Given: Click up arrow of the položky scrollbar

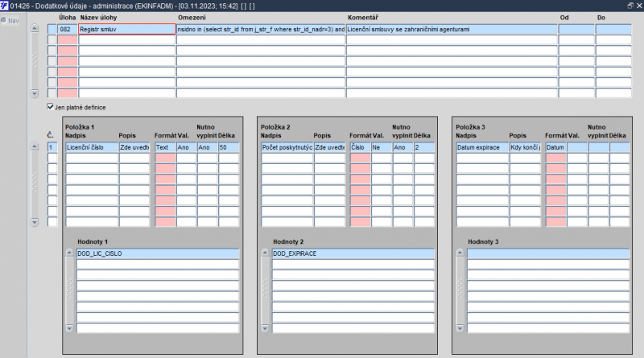Looking at the screenshot, I should click(35, 146).
